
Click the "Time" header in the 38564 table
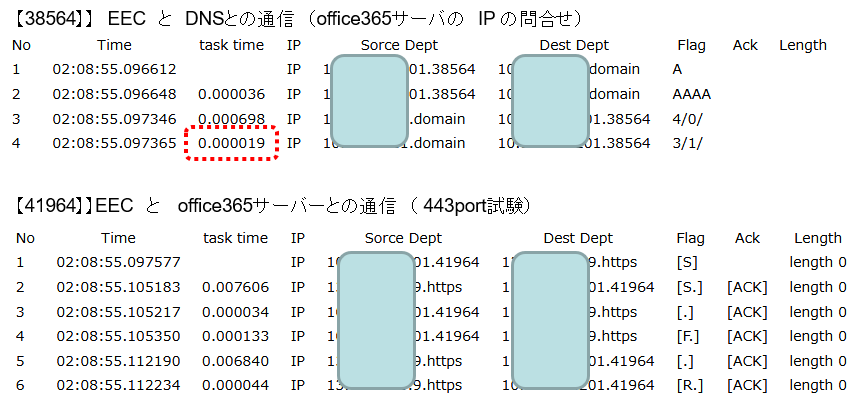[115, 45]
